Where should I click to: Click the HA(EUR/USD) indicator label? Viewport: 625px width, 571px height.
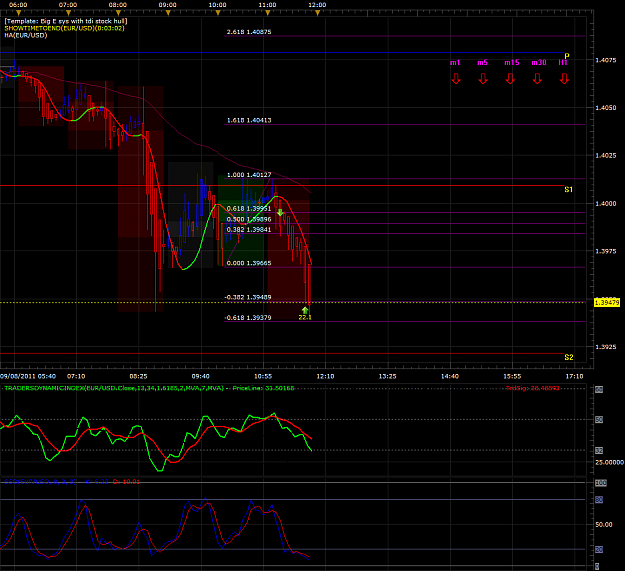coord(26,35)
